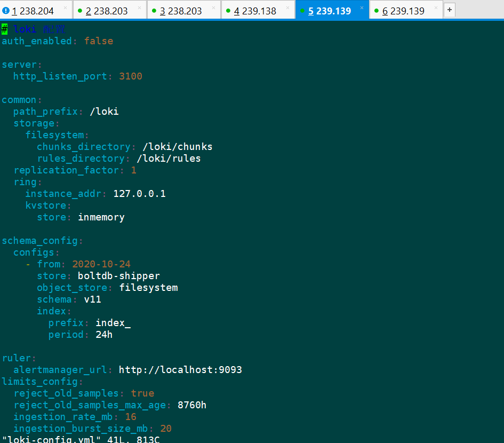Click the 'boltdb-shipper' store value
Viewport: 504px width, 443px height.
tap(119, 276)
